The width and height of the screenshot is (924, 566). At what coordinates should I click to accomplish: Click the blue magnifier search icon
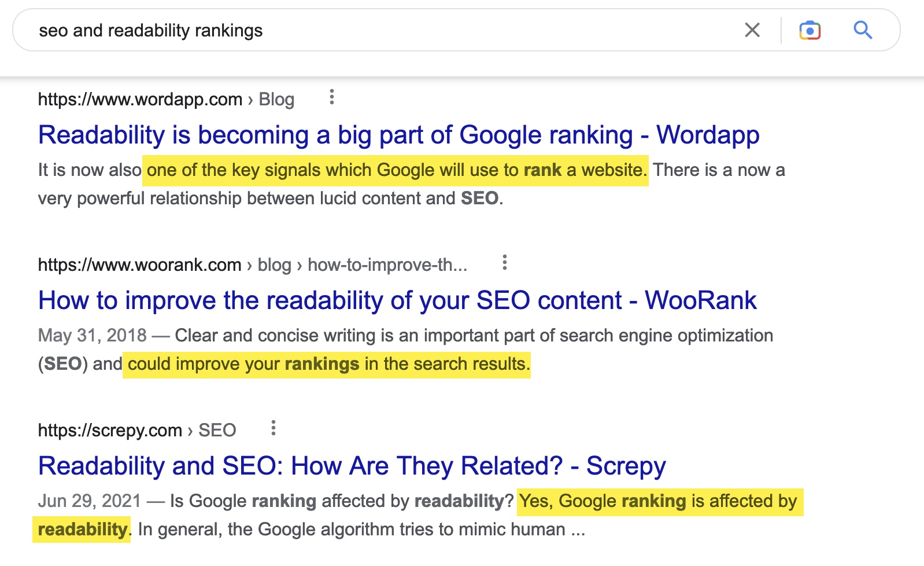[x=863, y=30]
